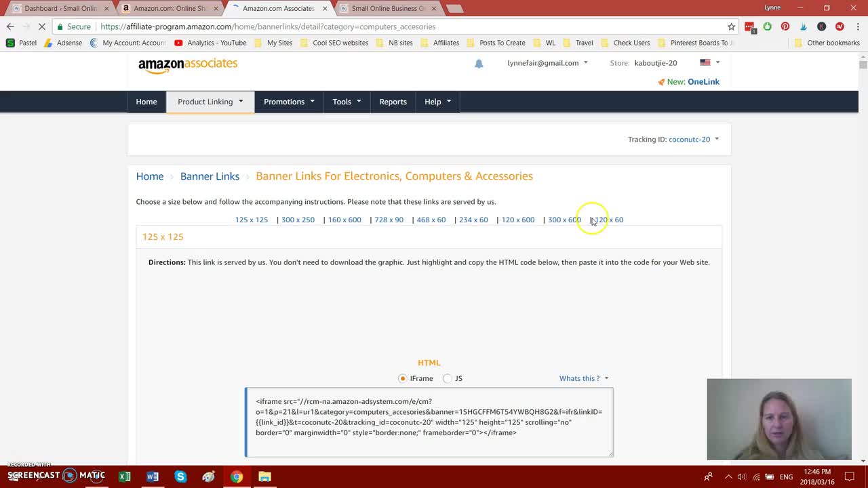Click the Amazon Associates logo
Image resolution: width=868 pixels, height=488 pixels.
(x=188, y=65)
